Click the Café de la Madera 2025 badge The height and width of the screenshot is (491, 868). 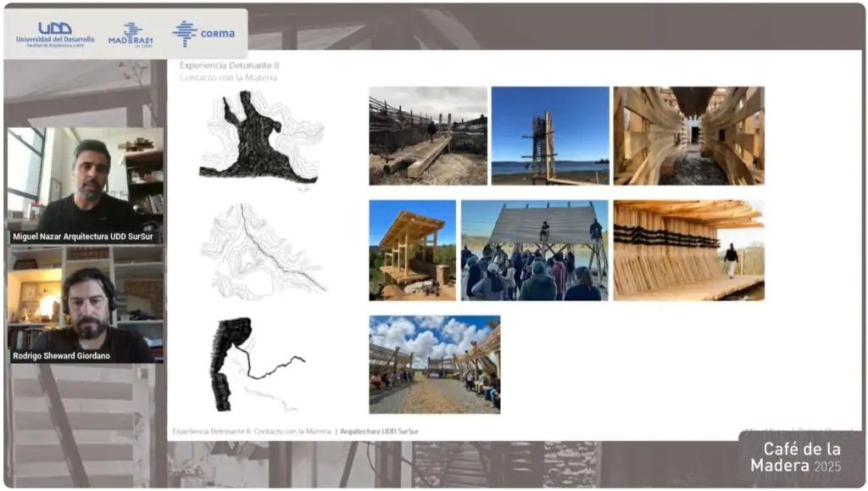(x=799, y=458)
